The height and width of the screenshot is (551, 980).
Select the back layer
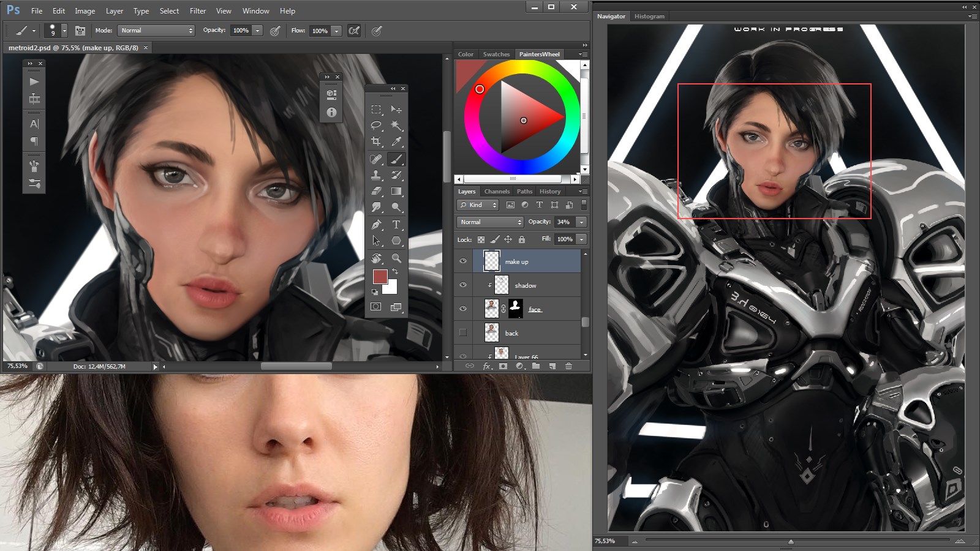pos(527,333)
